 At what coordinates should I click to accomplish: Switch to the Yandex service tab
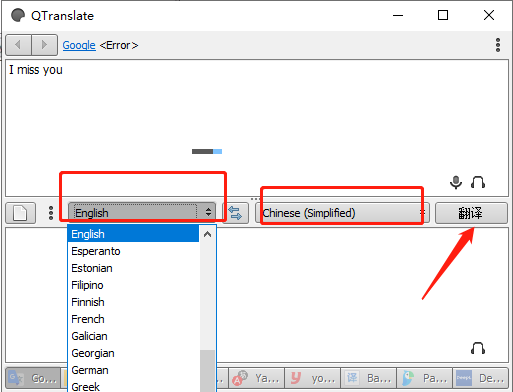click(256, 378)
